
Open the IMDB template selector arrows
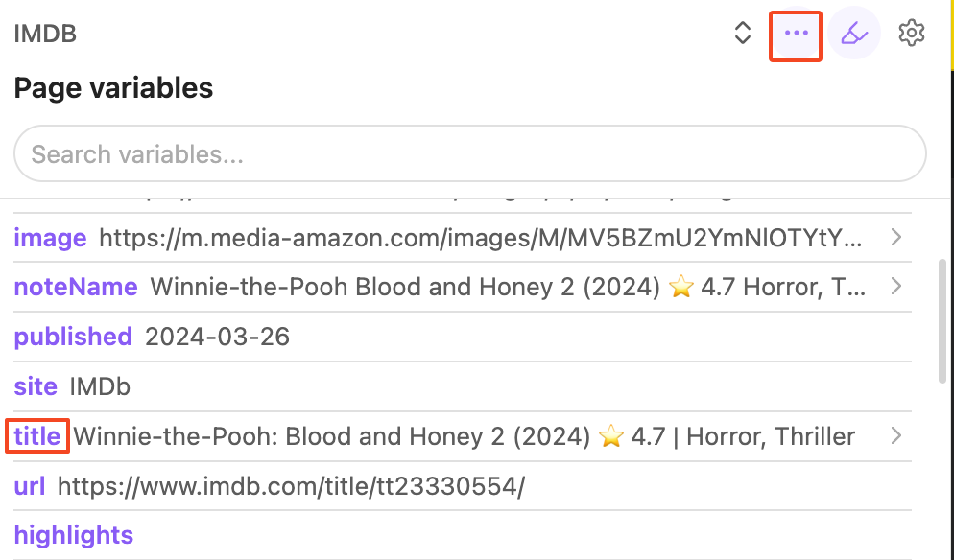742,34
